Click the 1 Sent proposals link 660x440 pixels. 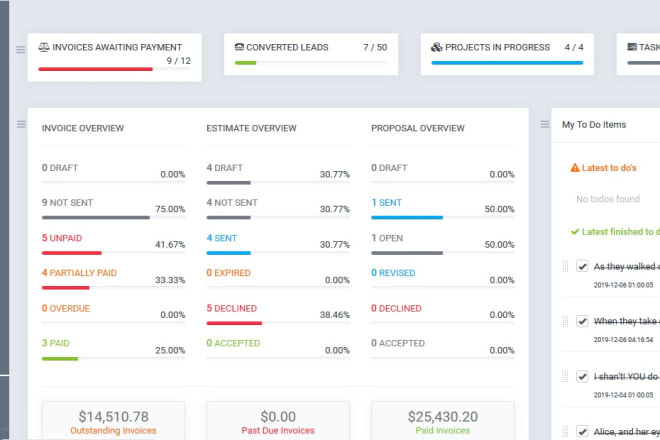386,203
